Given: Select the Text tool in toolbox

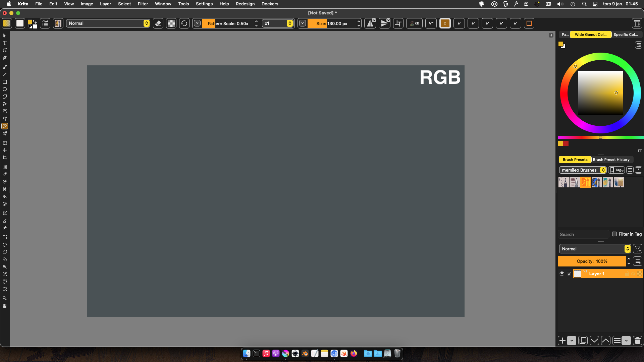Looking at the screenshot, I should pos(5,43).
